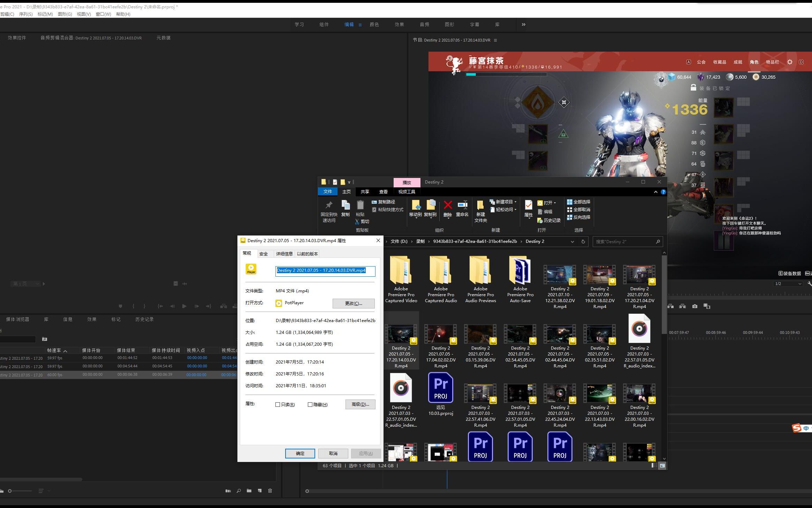Toggle the Hidden (隐藏) checkbox
The height and width of the screenshot is (508, 812).
[x=310, y=405]
